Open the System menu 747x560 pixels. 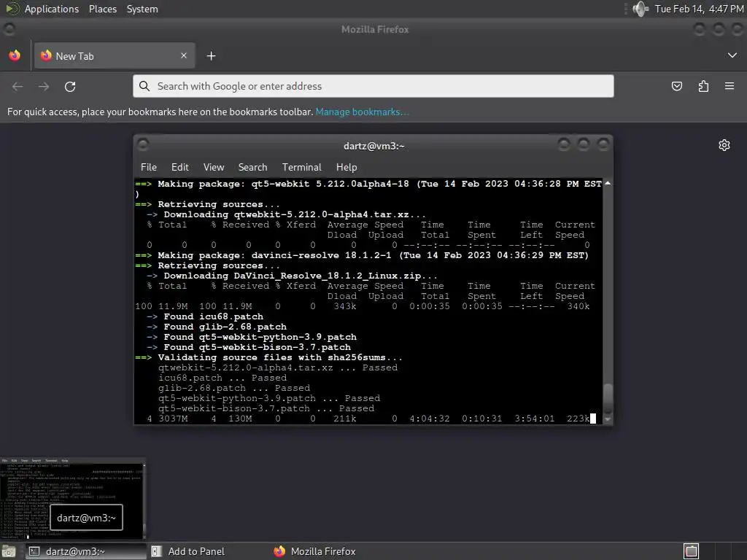click(142, 9)
